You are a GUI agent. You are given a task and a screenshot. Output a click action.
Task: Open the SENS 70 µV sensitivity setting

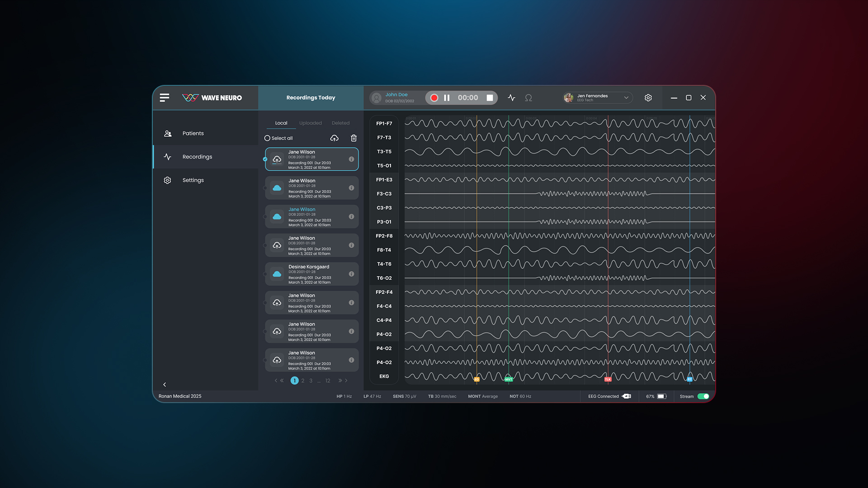point(404,396)
